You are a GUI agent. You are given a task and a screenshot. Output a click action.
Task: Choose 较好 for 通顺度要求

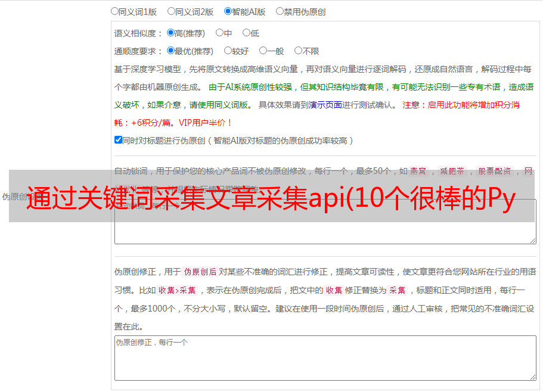coord(228,51)
